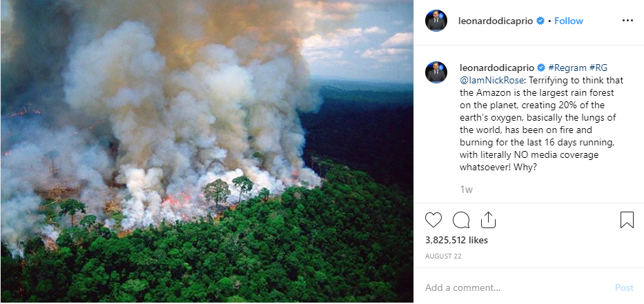Click the AUGUST 22 post date
The width and height of the screenshot is (644, 304).
(444, 256)
